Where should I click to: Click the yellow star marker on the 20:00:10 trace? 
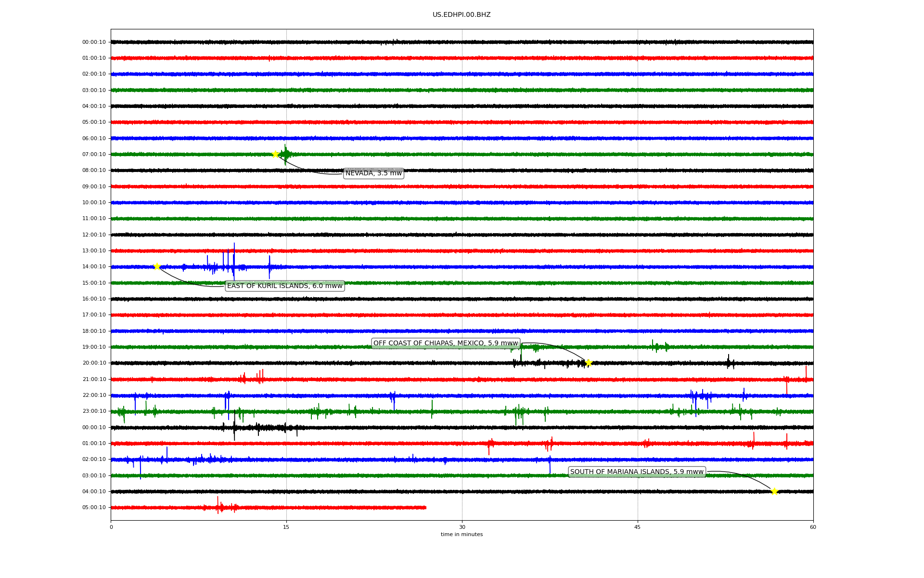588,363
